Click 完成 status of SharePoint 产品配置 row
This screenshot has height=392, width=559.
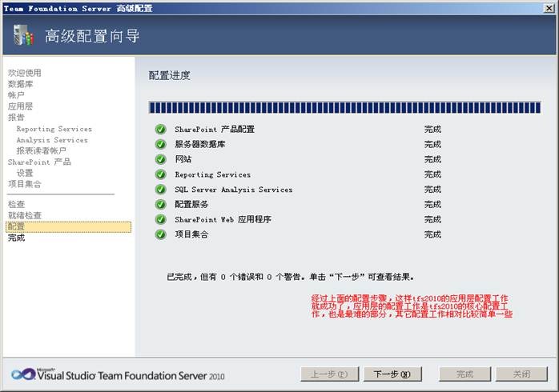(x=432, y=130)
